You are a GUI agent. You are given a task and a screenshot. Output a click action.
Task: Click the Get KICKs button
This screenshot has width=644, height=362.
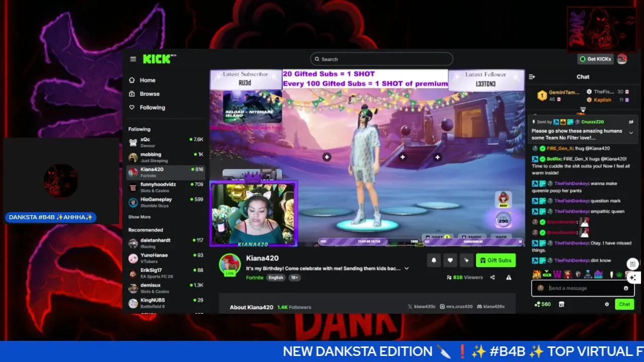tap(595, 59)
